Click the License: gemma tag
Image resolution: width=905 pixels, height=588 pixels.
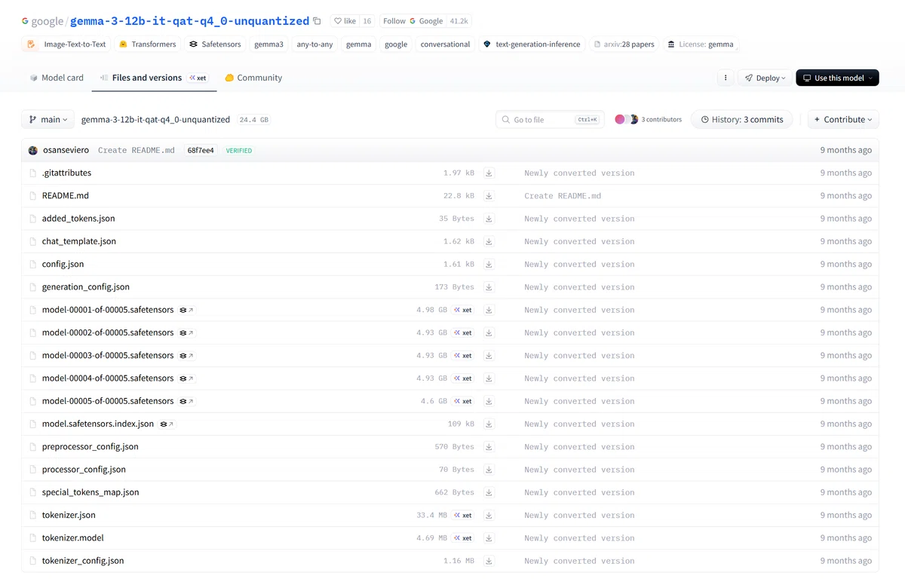pos(701,44)
